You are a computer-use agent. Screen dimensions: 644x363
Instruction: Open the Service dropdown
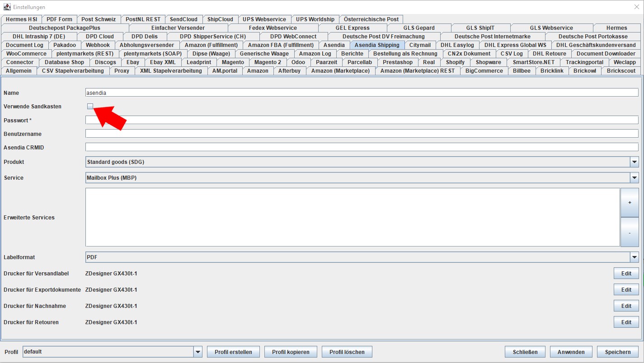635,178
